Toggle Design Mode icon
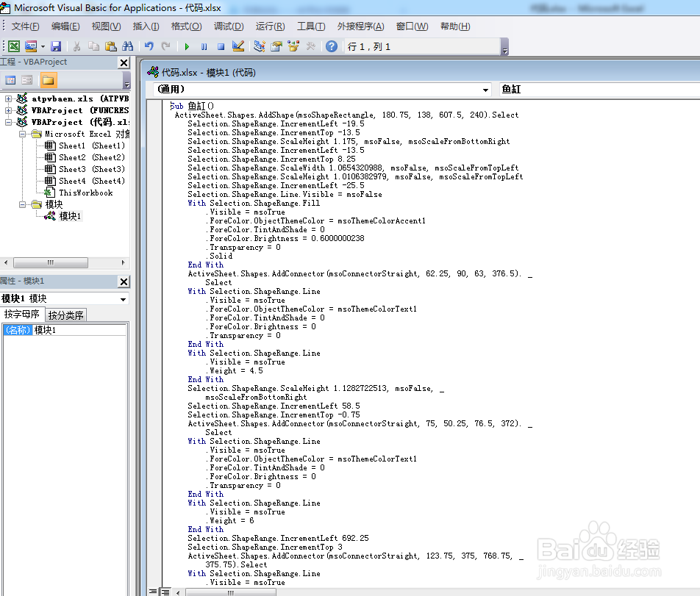Image resolution: width=700 pixels, height=596 pixels. 238,46
